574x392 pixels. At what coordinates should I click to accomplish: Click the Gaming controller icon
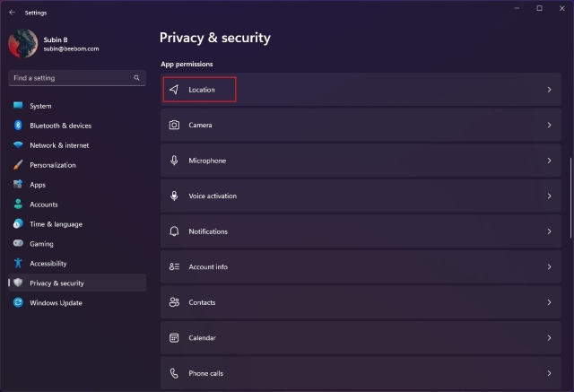pos(18,243)
